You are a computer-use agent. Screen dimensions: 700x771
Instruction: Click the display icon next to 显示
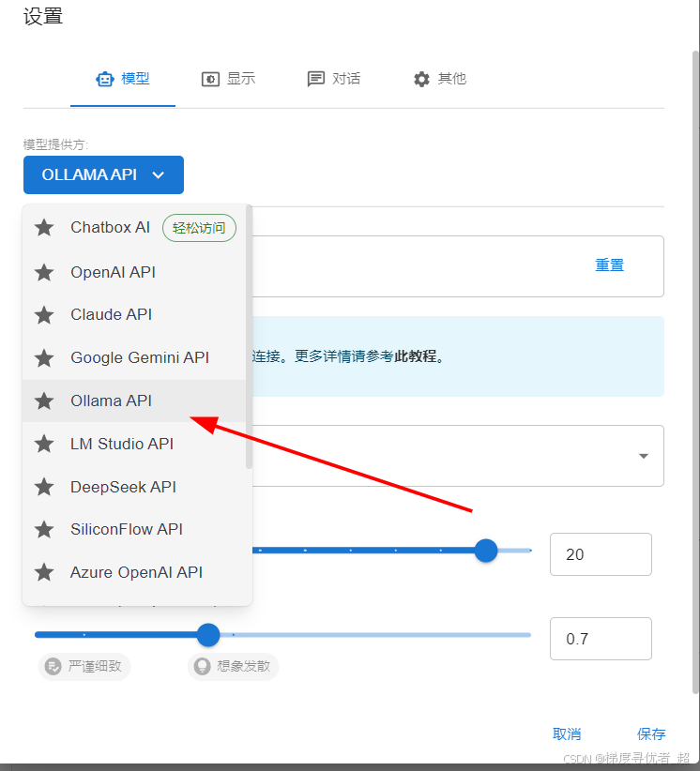pyautogui.click(x=210, y=79)
